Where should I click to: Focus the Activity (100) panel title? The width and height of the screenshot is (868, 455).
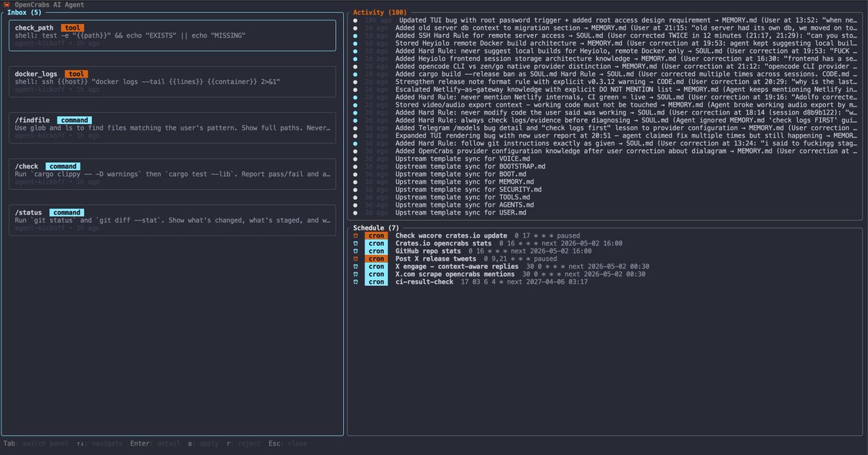coord(380,12)
